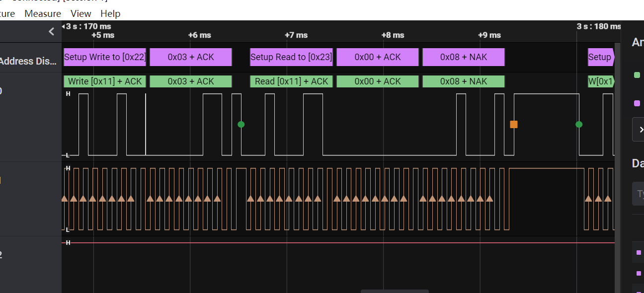Viewport: 644px width, 293px height.
Task: Click the green analyzer color swatch in right panel
Action: tap(637, 75)
